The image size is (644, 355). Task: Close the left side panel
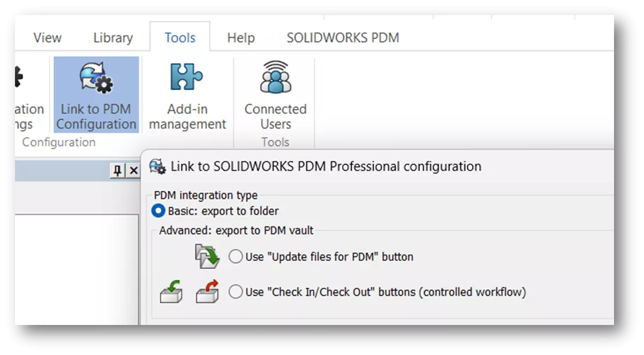pyautogui.click(x=134, y=170)
